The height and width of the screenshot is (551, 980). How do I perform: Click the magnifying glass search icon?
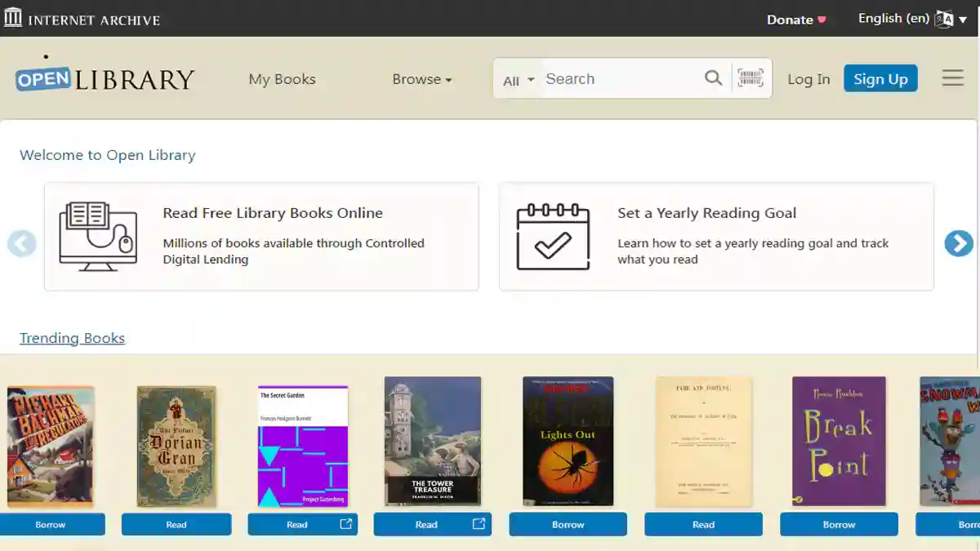pyautogui.click(x=713, y=78)
